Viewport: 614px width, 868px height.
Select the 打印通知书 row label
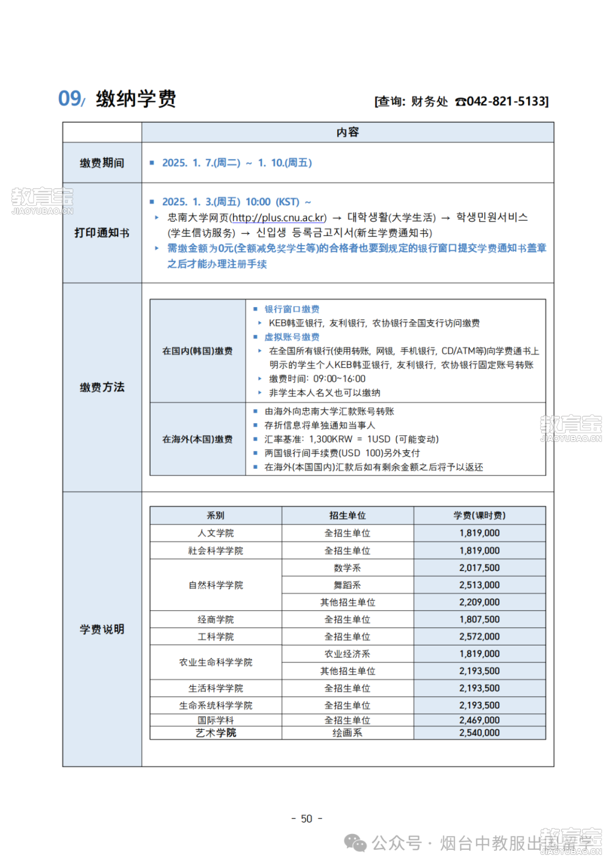point(102,233)
